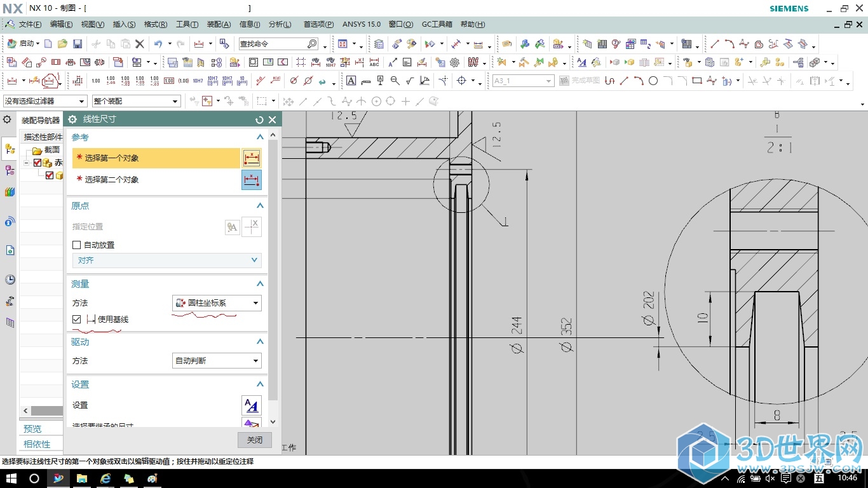Click the navigator horizontal scrollbar
Viewport: 868px width, 488px height.
point(46,411)
